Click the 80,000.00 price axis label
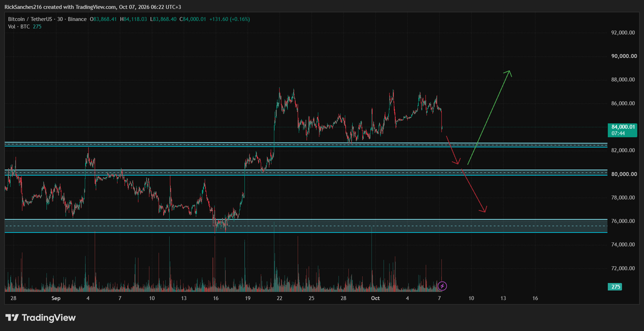Screen dimensions: 644x331 click(x=624, y=174)
